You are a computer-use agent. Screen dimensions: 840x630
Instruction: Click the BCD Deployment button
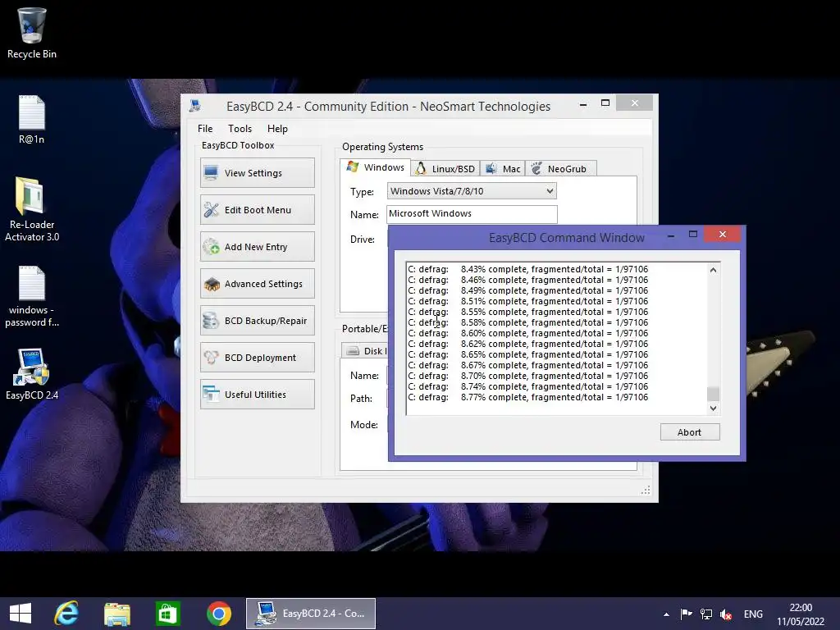pyautogui.click(x=257, y=358)
